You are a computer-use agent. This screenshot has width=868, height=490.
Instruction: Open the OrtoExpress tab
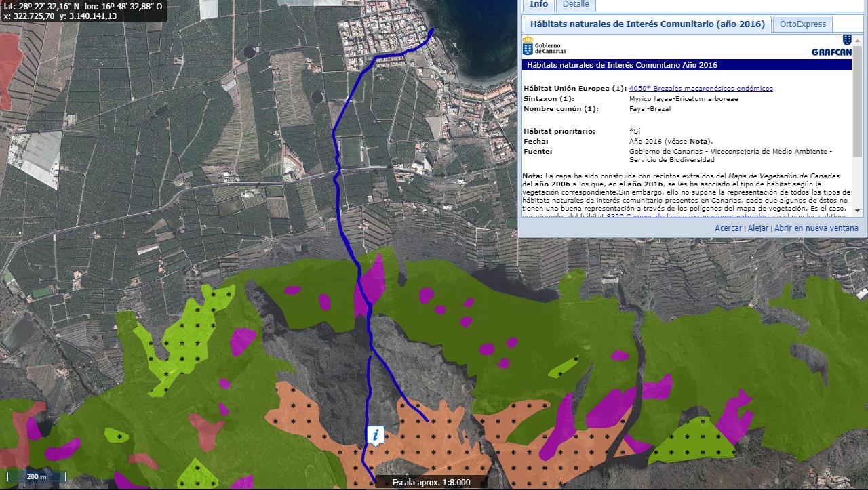pos(803,24)
